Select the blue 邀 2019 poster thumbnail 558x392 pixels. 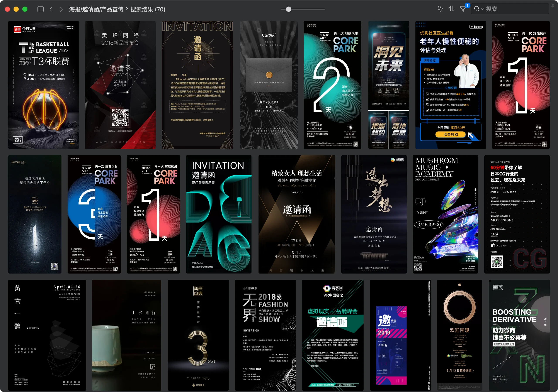pyautogui.click(x=400, y=335)
